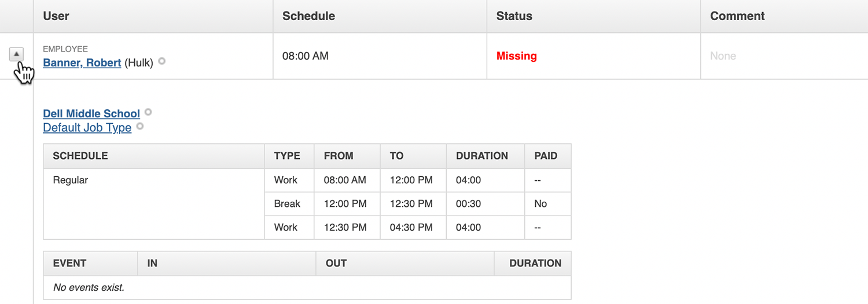Click the circle icon beside Default Job Type
The width and height of the screenshot is (868, 304).
(x=139, y=125)
